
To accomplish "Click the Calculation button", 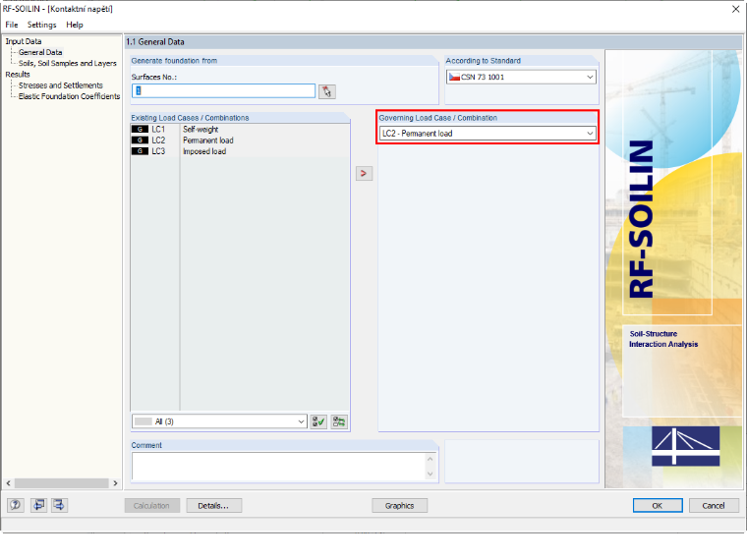I will pos(152,506).
